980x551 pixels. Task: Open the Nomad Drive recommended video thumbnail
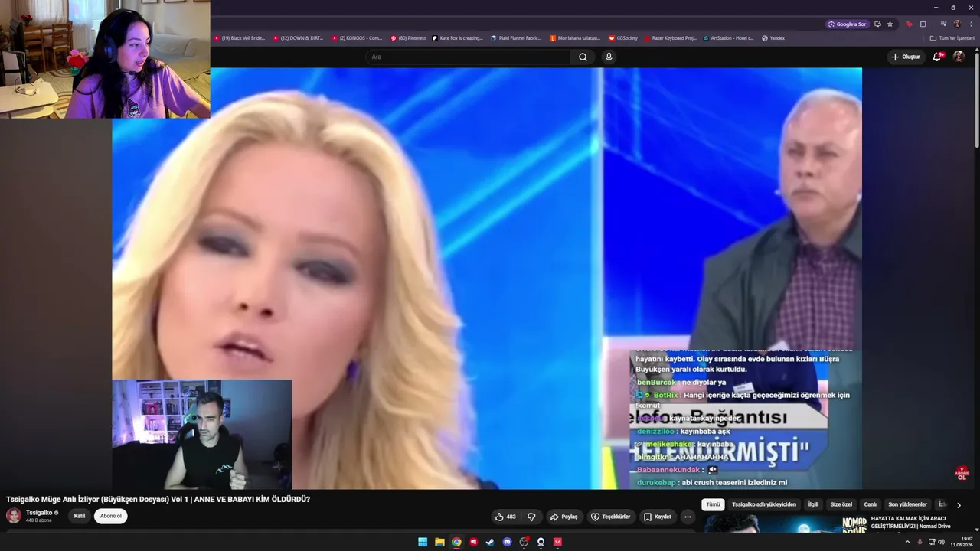tap(785, 523)
